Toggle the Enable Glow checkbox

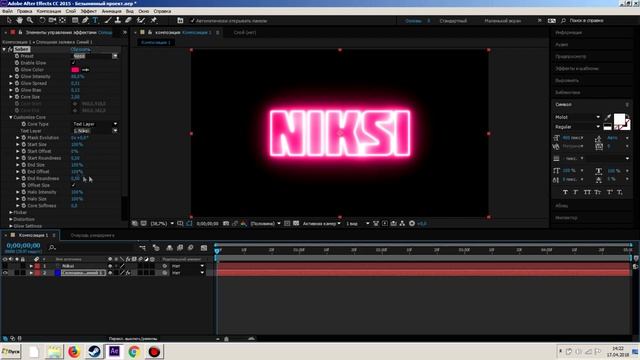(73, 63)
